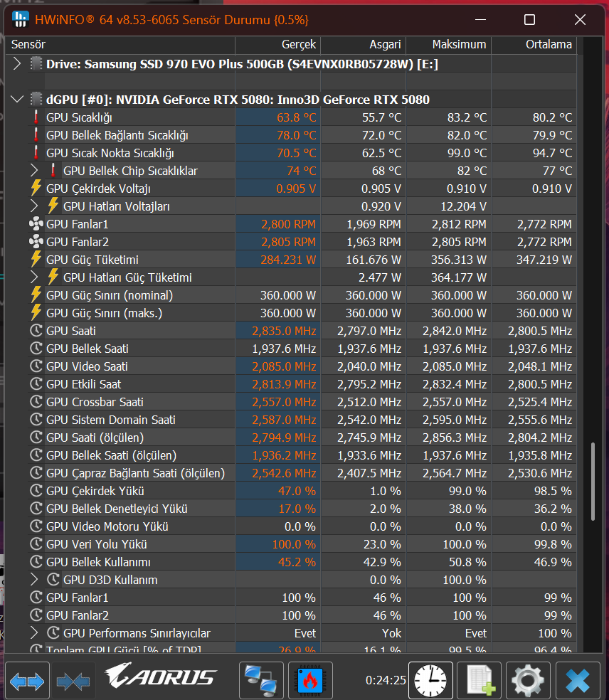Collapse the dGPU NVIDIA GeForce RTX 5080 group

click(x=17, y=99)
